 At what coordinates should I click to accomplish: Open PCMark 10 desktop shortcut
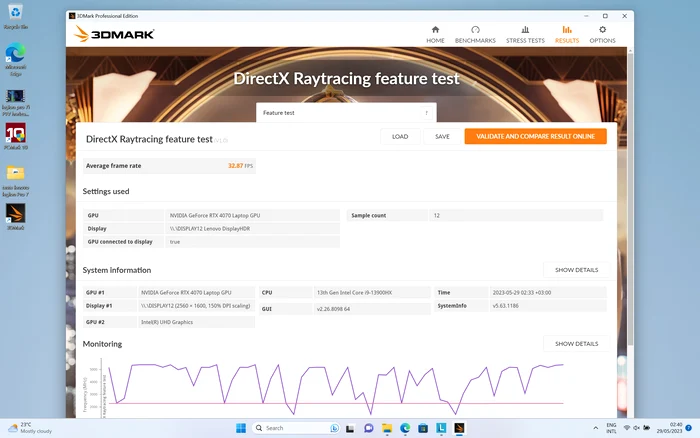[16, 137]
